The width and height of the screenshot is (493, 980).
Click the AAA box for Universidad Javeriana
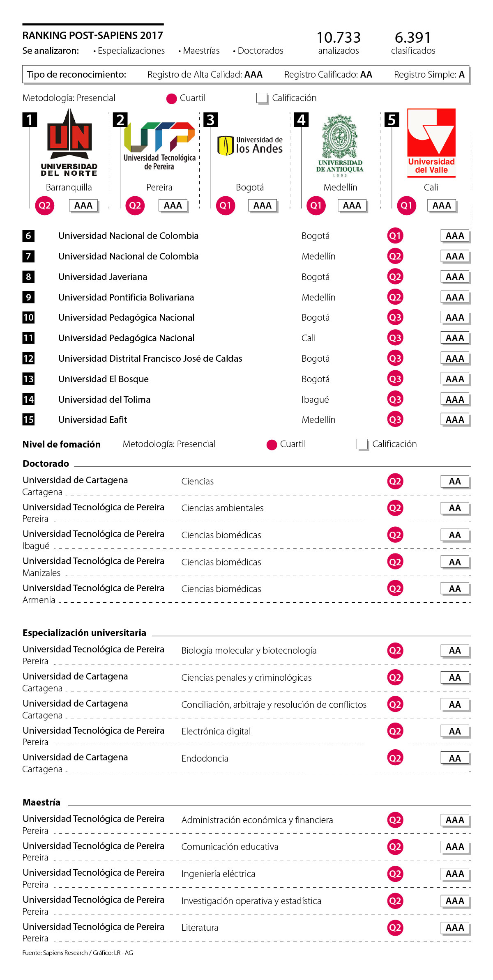tap(455, 277)
